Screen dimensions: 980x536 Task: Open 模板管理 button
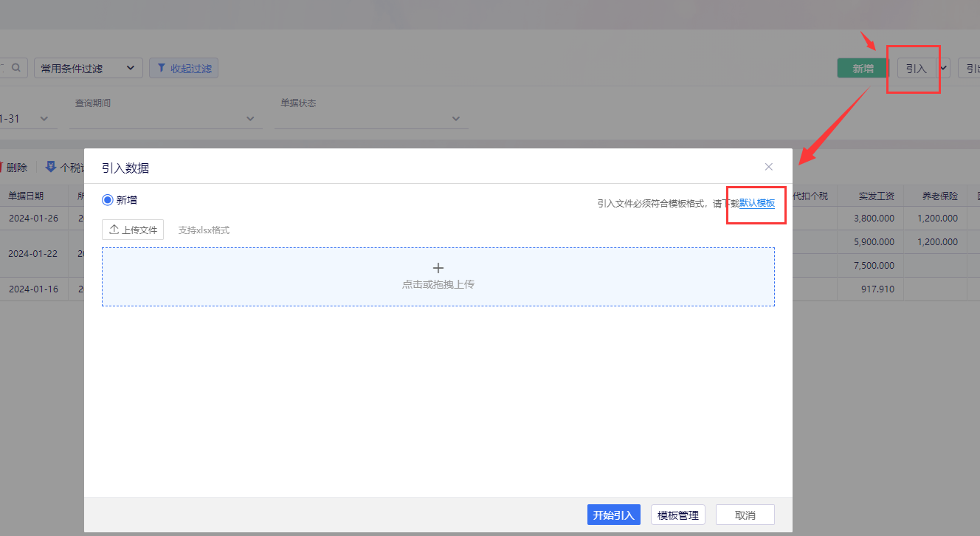(678, 515)
